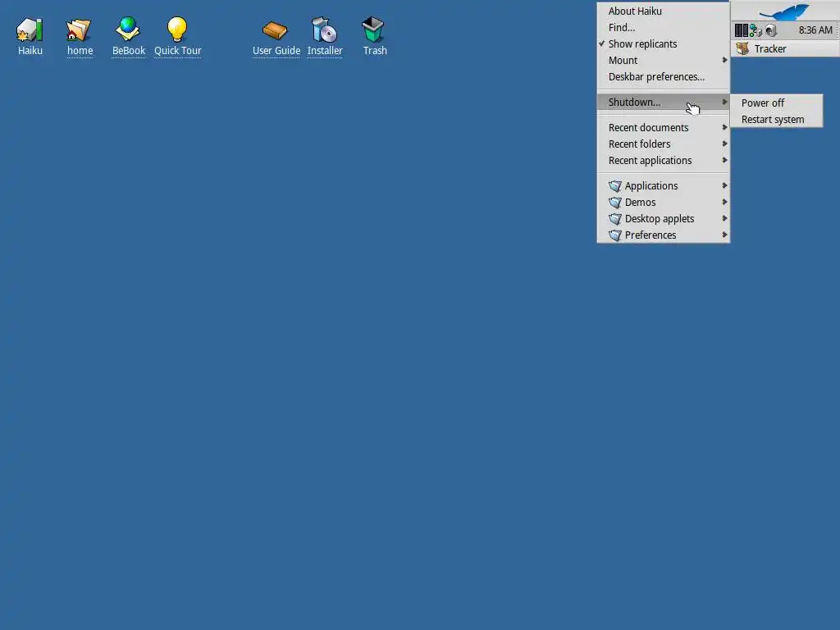
Task: Click the Preferences folder icon in the menu
Action: pyautogui.click(x=615, y=235)
